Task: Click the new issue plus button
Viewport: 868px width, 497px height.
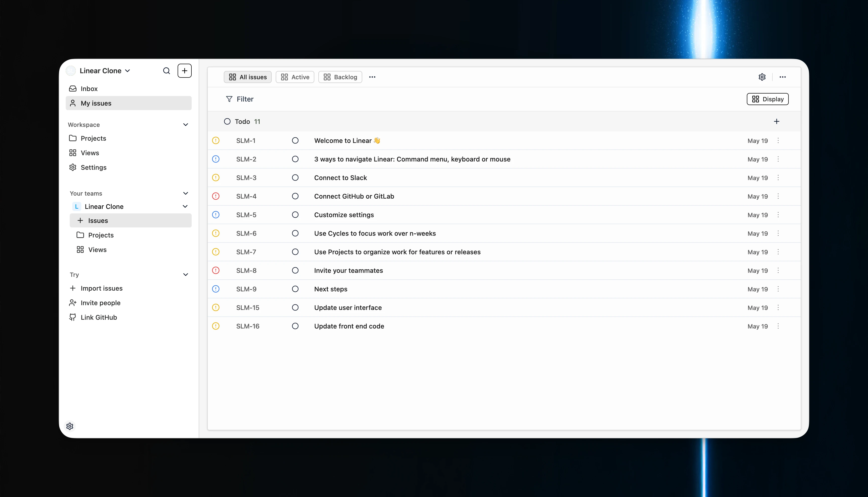Action: click(184, 71)
